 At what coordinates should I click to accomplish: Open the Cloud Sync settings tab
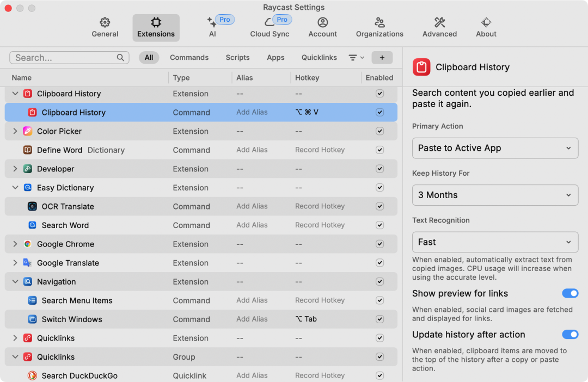[x=269, y=27]
